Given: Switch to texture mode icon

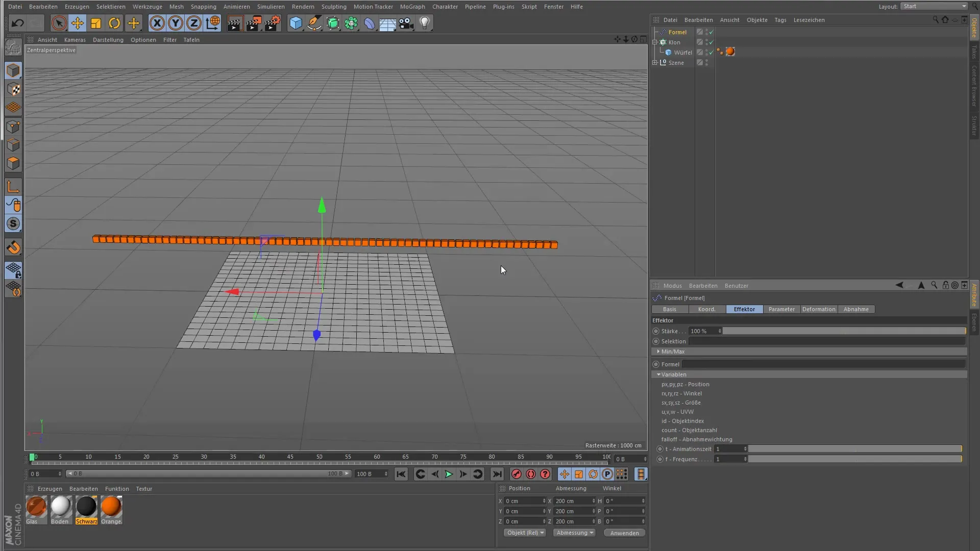Looking at the screenshot, I should (x=13, y=89).
